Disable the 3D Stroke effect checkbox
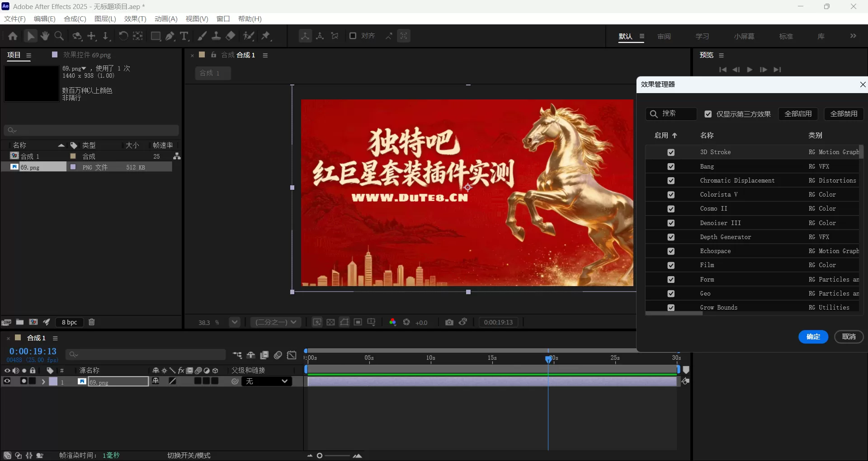Image resolution: width=868 pixels, height=461 pixels. coord(671,152)
